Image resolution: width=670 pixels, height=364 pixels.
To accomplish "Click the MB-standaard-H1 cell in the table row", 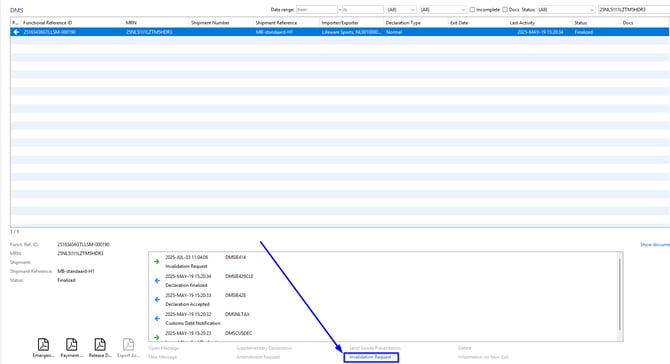I will point(274,32).
